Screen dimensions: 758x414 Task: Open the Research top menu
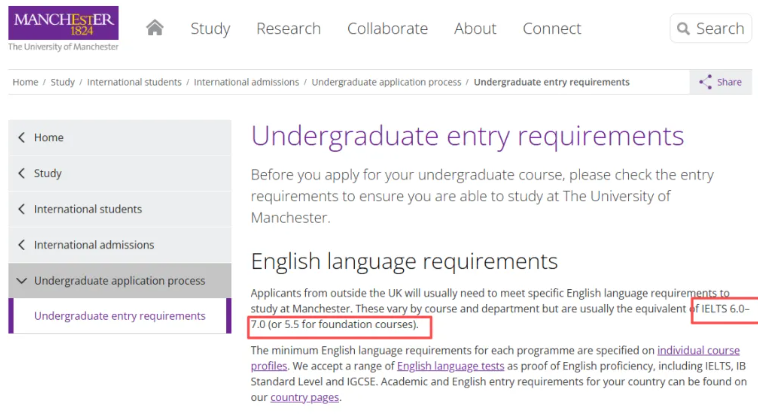(288, 28)
